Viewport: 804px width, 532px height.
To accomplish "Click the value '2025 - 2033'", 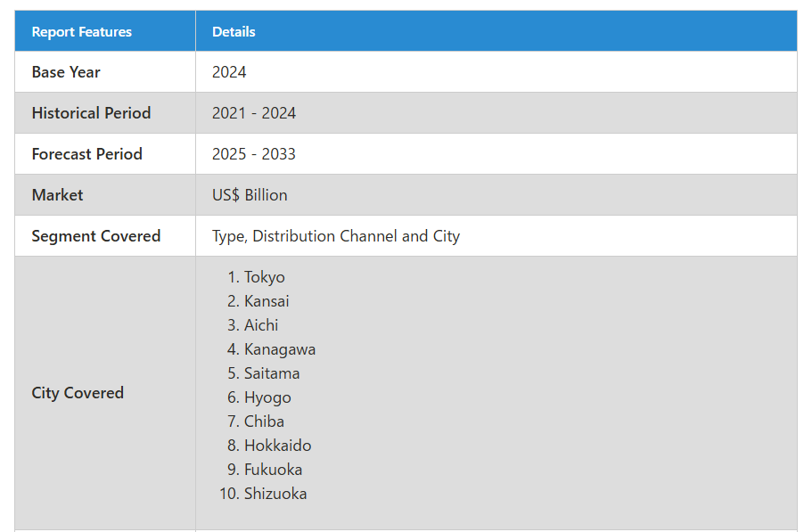I will pyautogui.click(x=254, y=154).
